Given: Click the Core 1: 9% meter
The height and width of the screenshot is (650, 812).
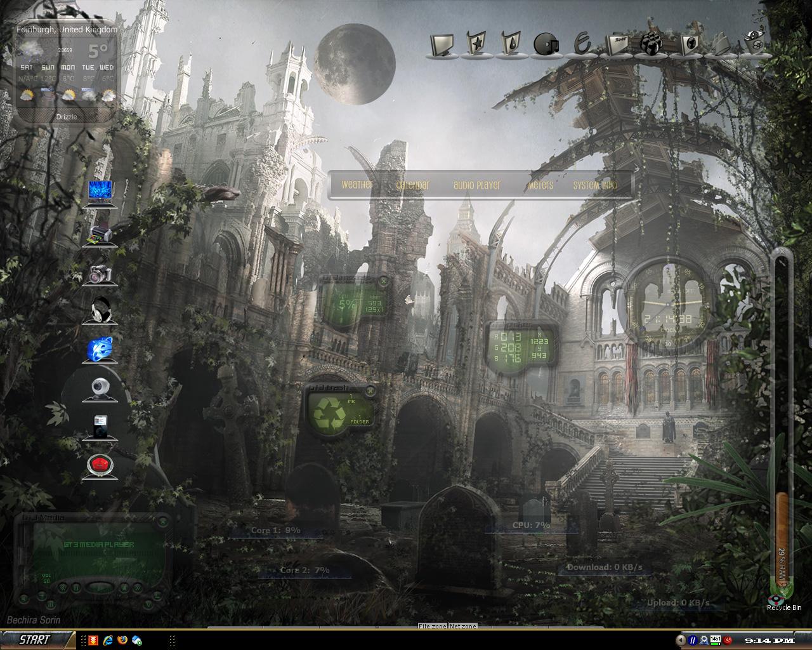Looking at the screenshot, I should 275,531.
